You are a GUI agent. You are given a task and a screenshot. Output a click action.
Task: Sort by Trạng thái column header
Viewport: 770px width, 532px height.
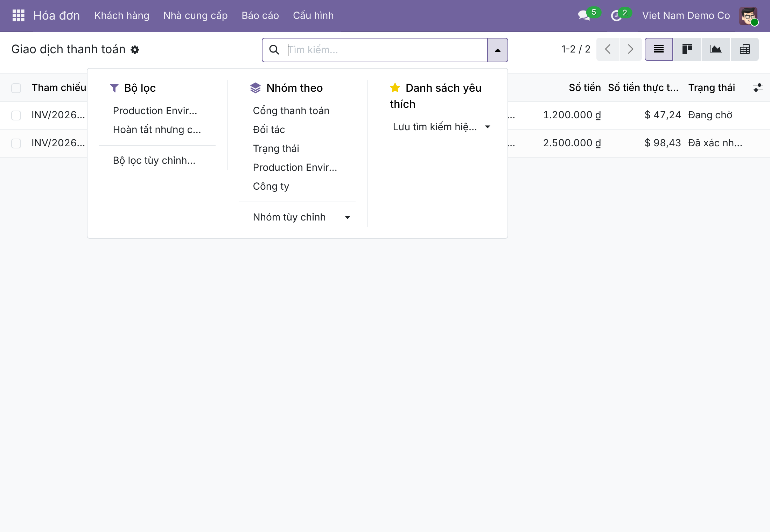[x=712, y=88]
